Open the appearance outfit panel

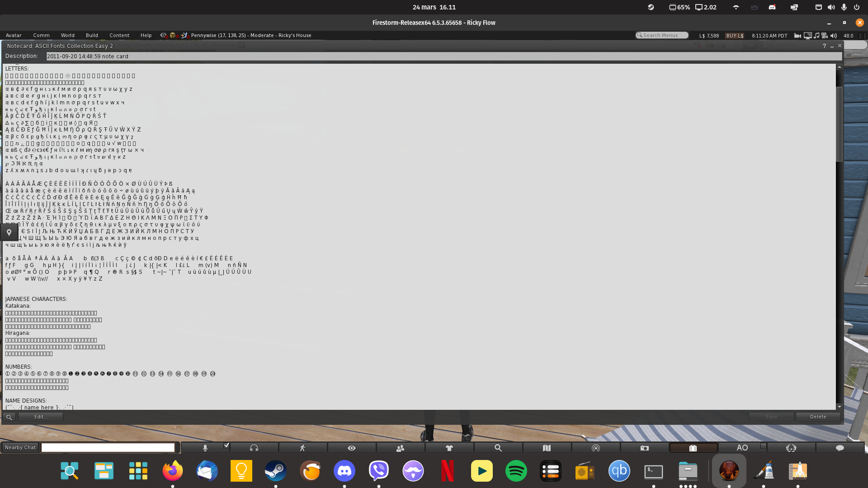(x=449, y=447)
